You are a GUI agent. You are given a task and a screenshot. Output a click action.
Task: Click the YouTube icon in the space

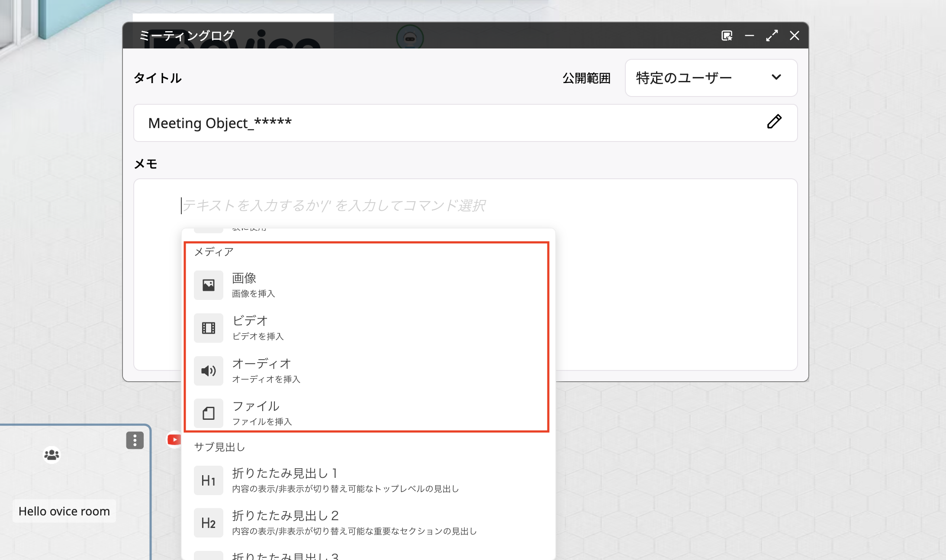click(174, 440)
